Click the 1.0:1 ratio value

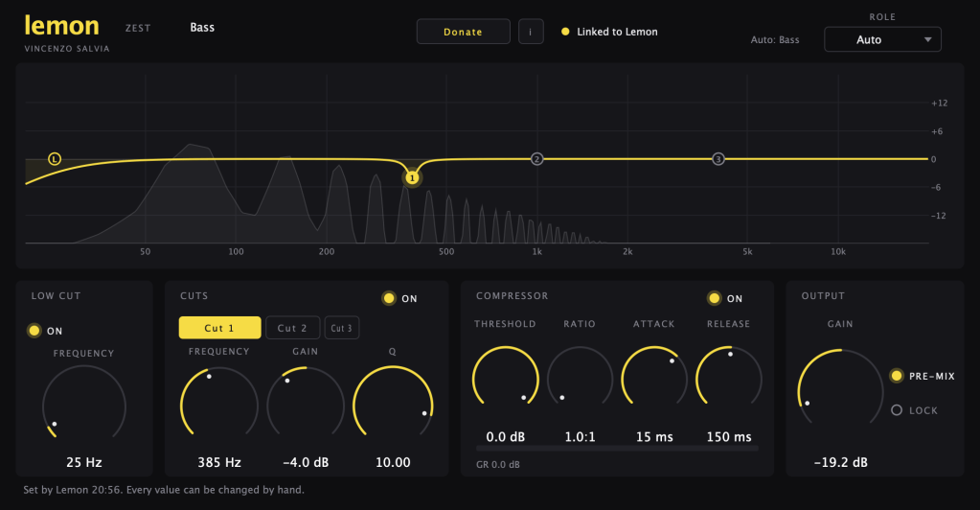(580, 437)
